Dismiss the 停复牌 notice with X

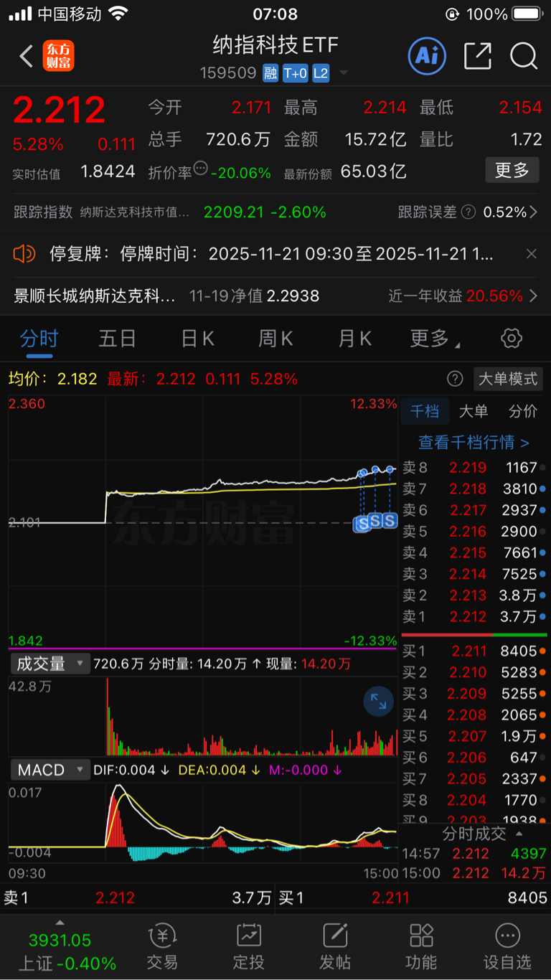pos(532,254)
